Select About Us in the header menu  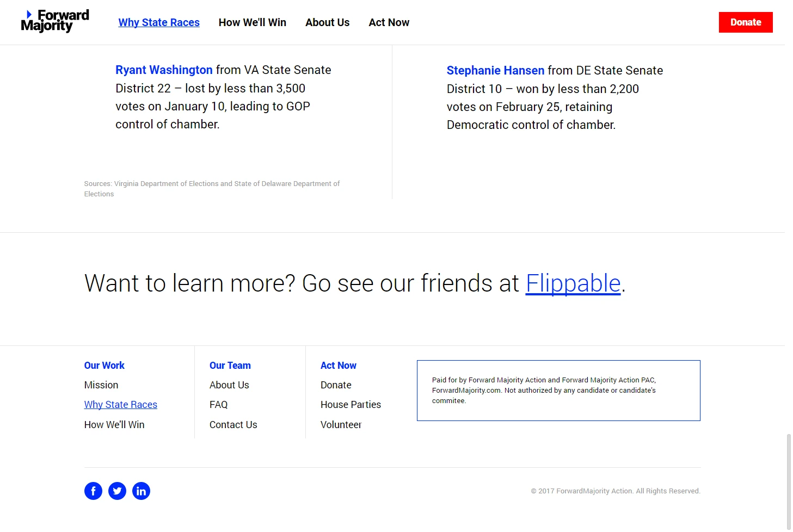coord(328,22)
